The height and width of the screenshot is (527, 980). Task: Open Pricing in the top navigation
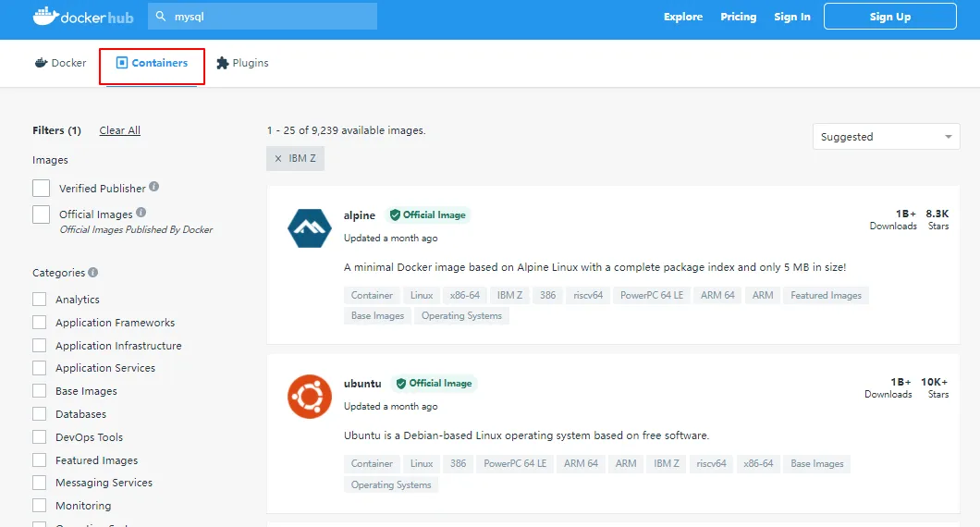pos(738,17)
